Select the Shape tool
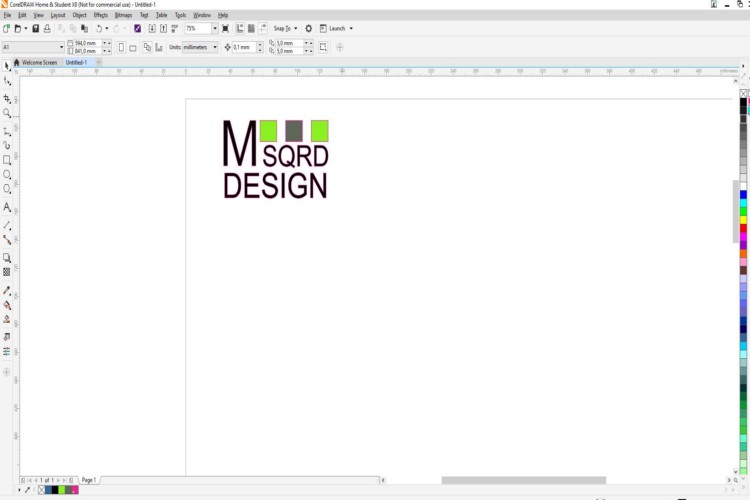 [x=7, y=81]
